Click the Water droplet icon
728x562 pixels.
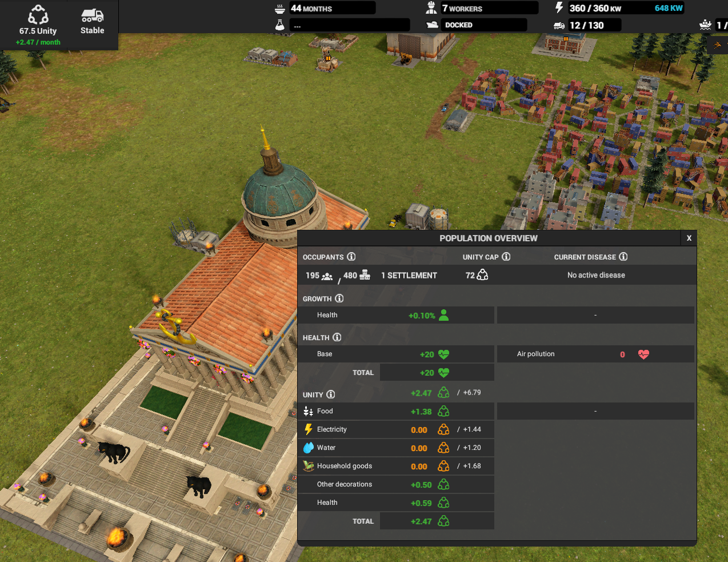click(308, 448)
